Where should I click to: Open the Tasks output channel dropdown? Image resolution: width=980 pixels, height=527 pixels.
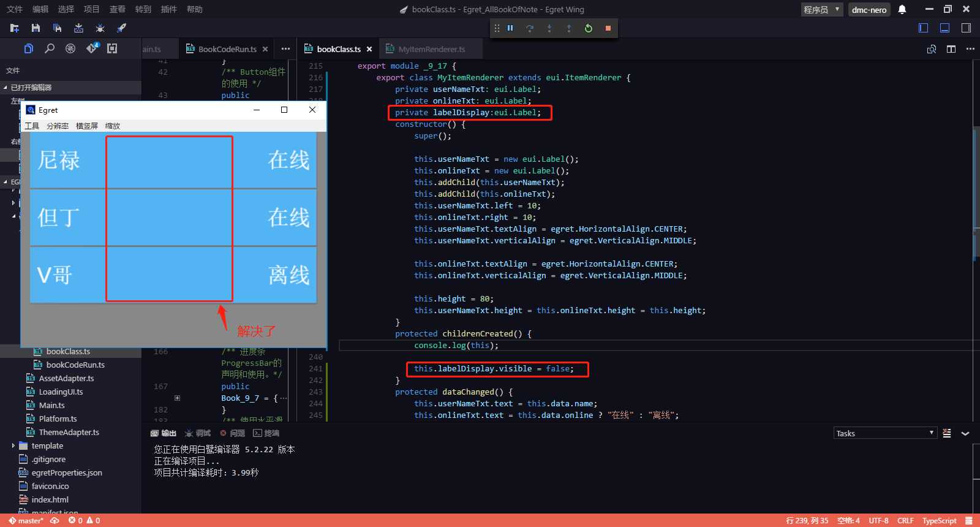pos(885,433)
